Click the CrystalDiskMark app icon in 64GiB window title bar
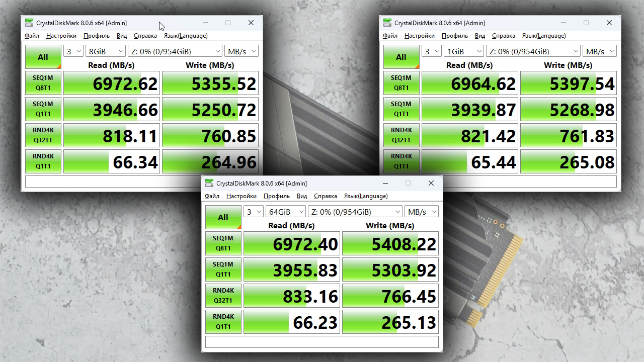This screenshot has width=644, height=362. 209,183
